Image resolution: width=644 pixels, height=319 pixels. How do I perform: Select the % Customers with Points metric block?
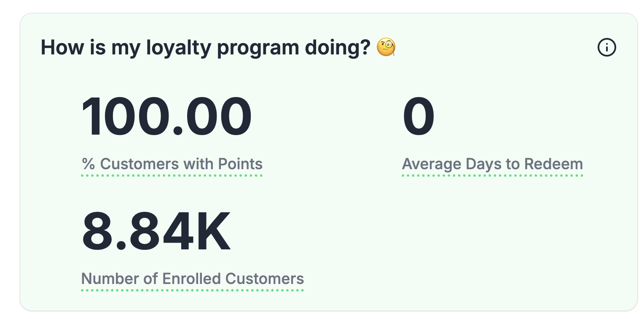click(169, 135)
